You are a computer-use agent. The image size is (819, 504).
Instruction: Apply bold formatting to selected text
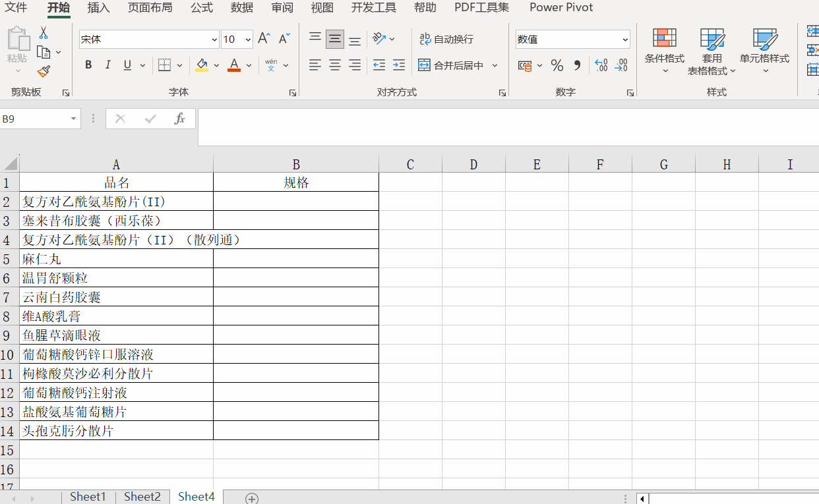click(x=88, y=65)
